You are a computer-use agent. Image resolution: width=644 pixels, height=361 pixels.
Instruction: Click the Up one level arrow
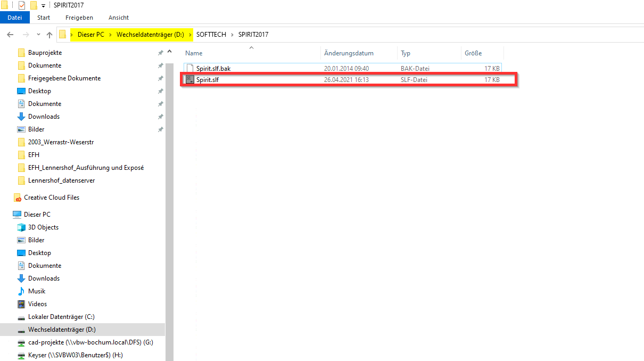49,35
